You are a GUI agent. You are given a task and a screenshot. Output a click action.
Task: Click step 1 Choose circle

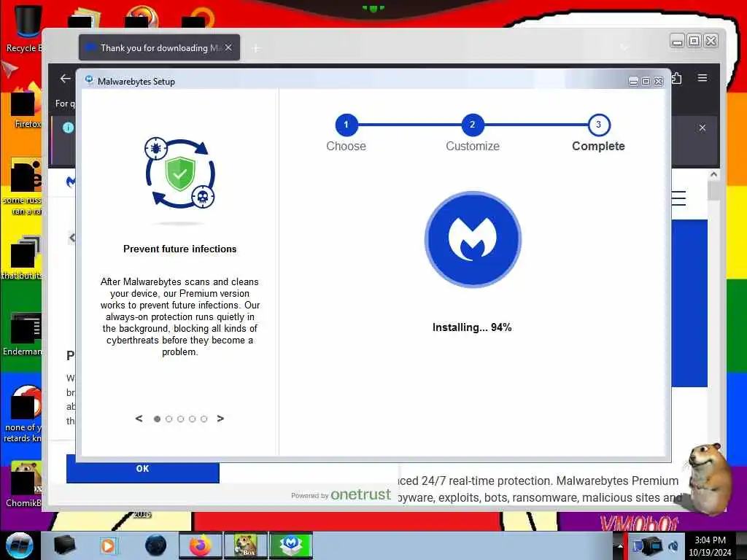click(347, 125)
